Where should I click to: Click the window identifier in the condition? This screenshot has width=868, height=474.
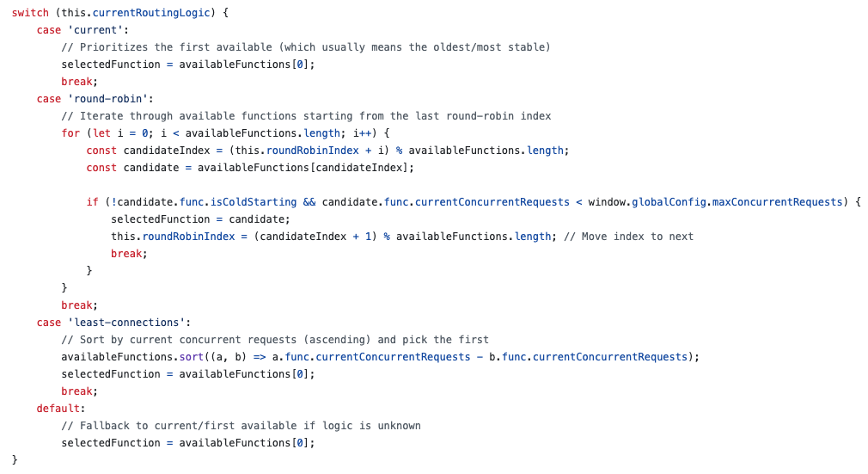(606, 202)
